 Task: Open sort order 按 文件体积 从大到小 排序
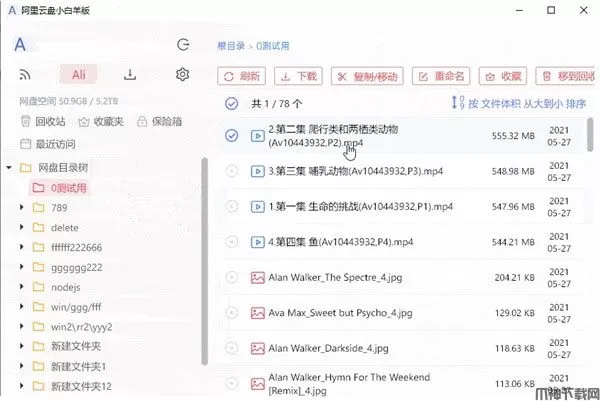click(519, 103)
